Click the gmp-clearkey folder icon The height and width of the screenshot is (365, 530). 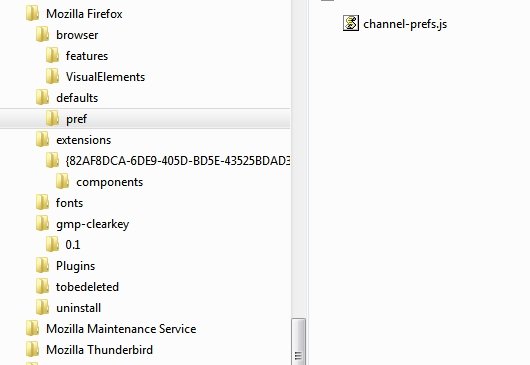(43, 224)
